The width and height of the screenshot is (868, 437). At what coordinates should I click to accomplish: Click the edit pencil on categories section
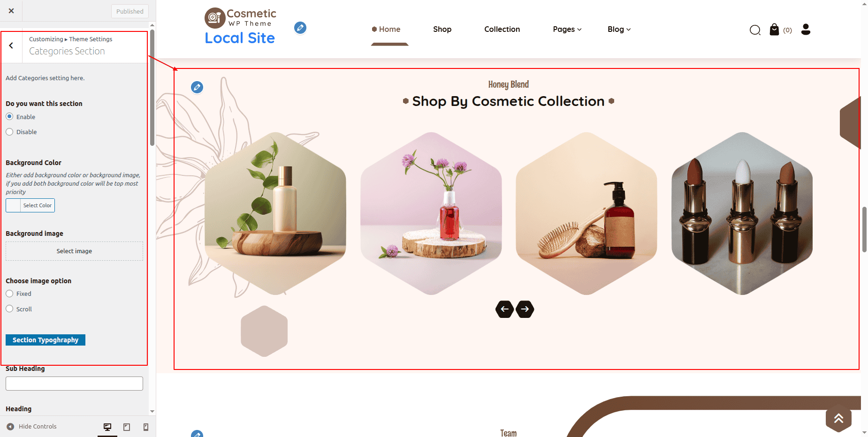pyautogui.click(x=197, y=87)
